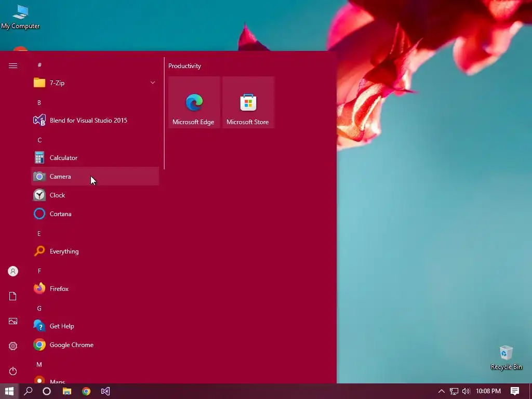This screenshot has height=399, width=532.
Task: Select the My Computer desktop icon
Action: pos(20,17)
